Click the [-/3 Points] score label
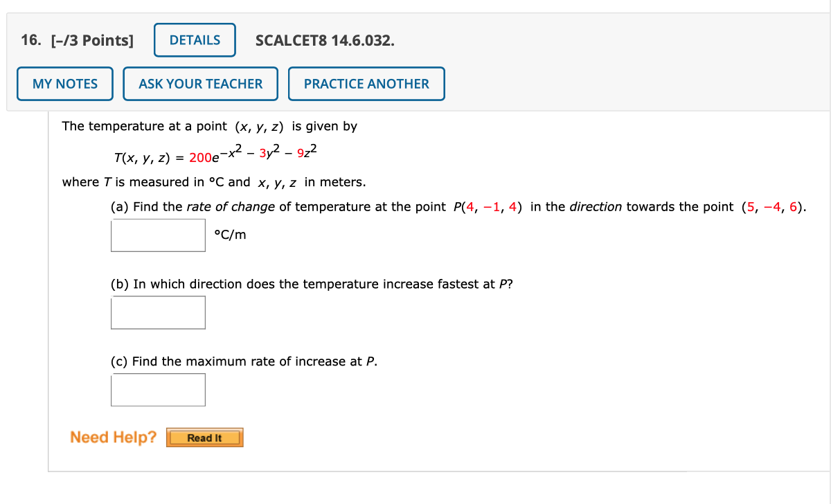Screen dimensions: 831x504 (90, 39)
